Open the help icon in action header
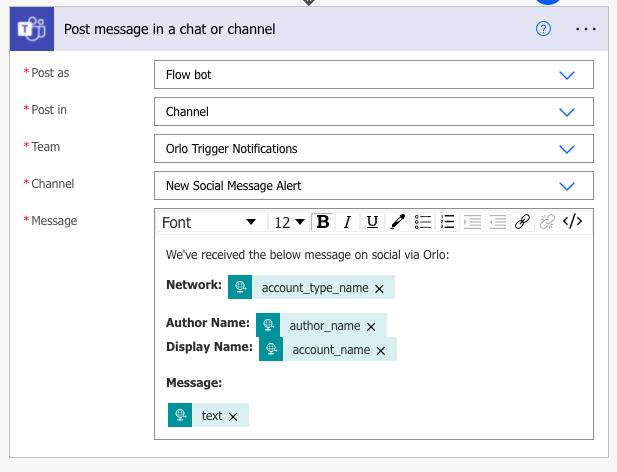This screenshot has width=617, height=472. click(544, 29)
